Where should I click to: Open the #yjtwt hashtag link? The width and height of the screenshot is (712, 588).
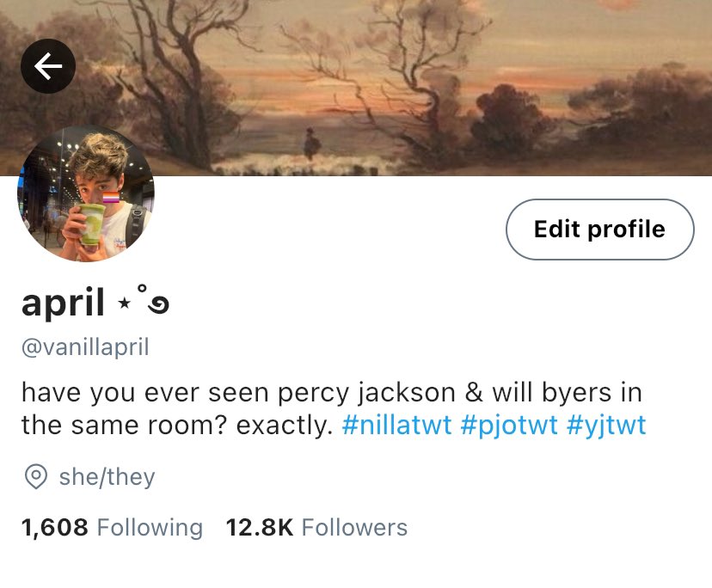coord(606,426)
